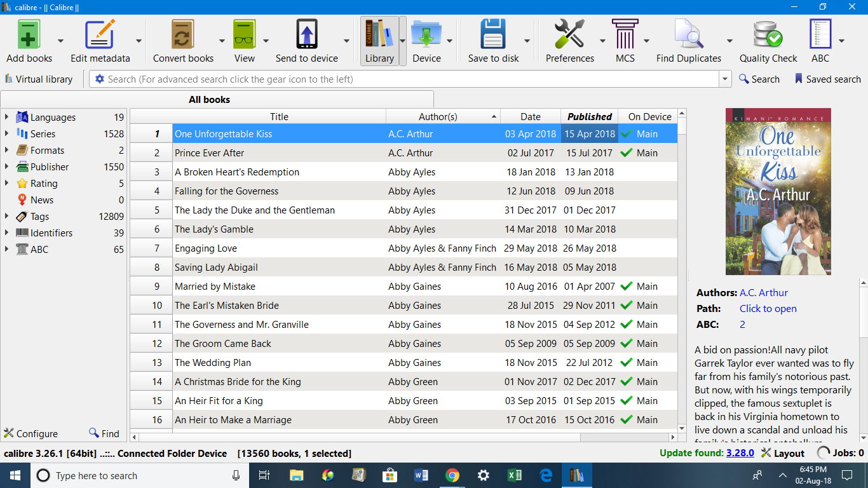
Task: Expand the Tags category
Action: [x=6, y=216]
